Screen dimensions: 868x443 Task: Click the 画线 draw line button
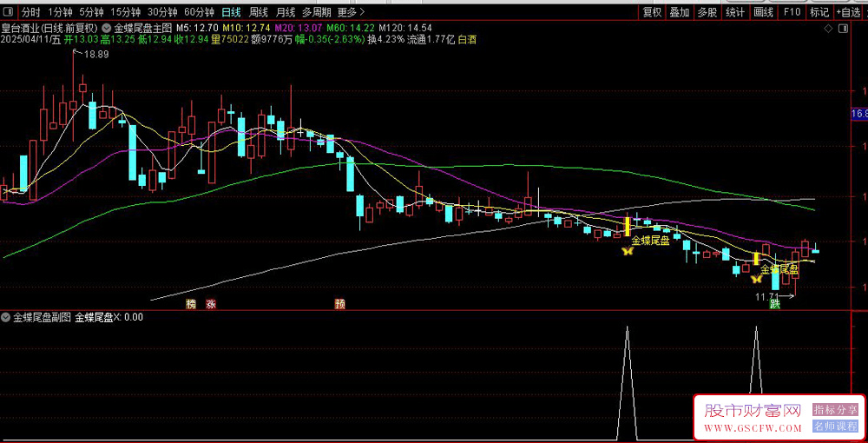point(763,11)
